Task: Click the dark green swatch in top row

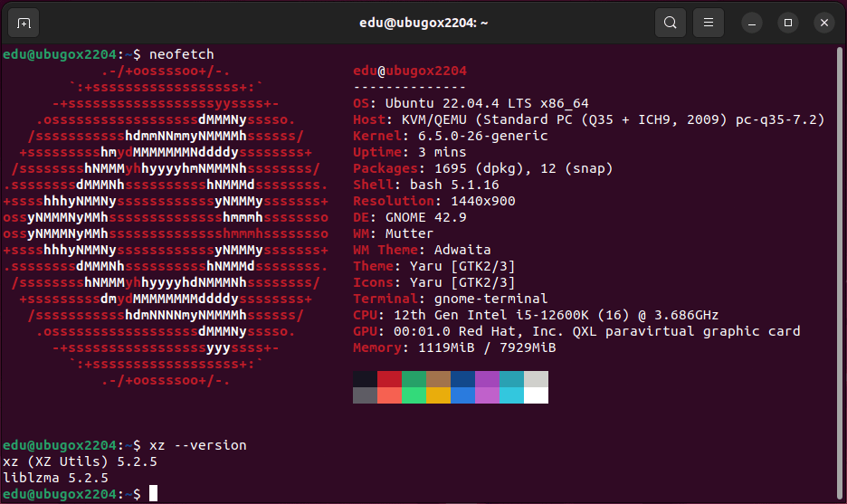Action: tap(414, 379)
